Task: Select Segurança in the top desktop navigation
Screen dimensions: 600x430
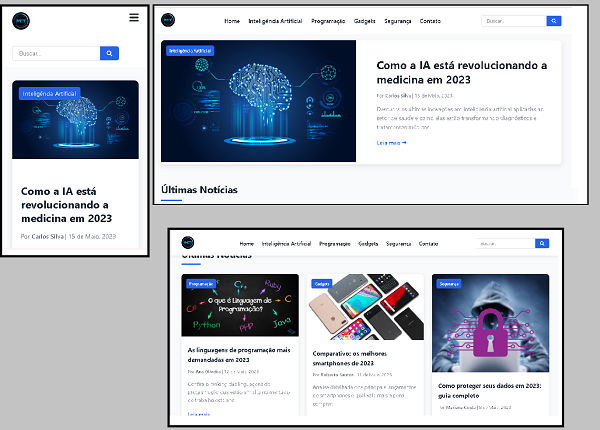Action: click(398, 21)
